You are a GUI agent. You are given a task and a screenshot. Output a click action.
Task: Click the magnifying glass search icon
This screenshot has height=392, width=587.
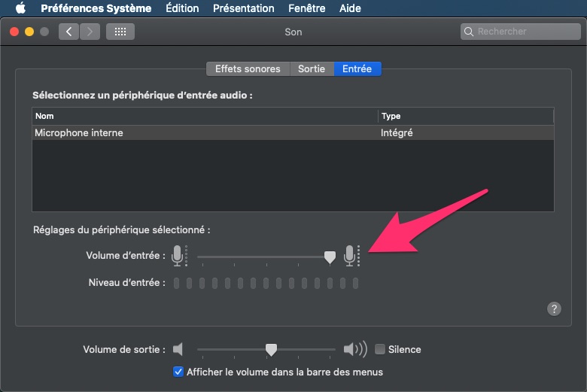click(x=468, y=32)
